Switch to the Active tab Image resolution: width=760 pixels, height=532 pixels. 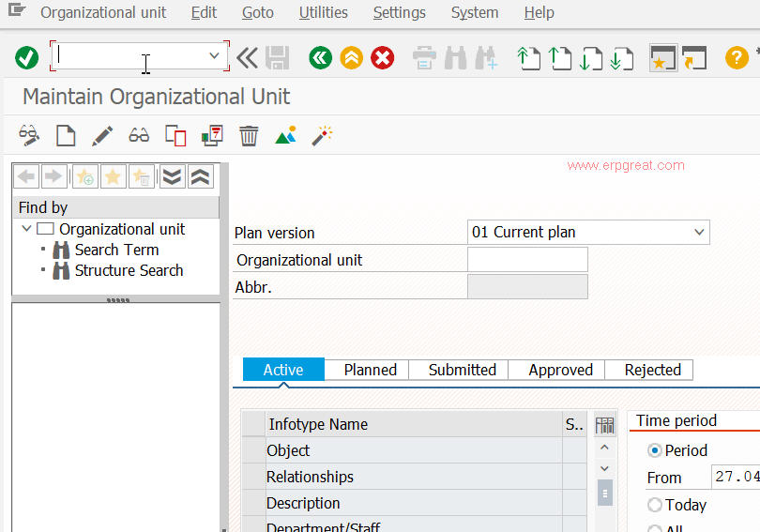(x=283, y=370)
